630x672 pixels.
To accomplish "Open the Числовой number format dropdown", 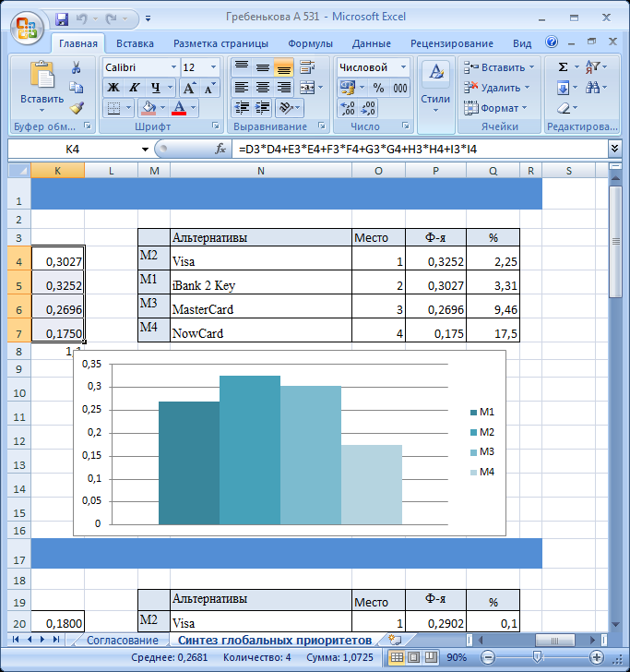I will coord(403,67).
